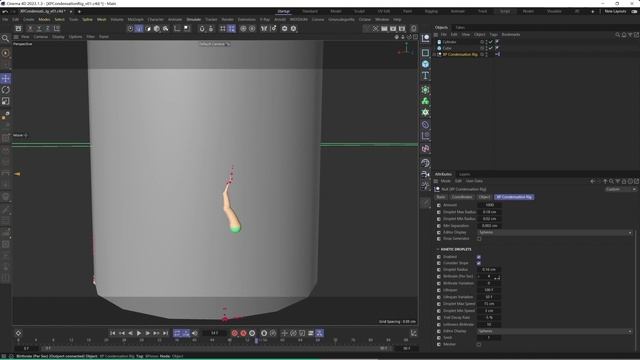Open the Custom mode dropdown in Attributes
Image resolution: width=640 pixels, height=360 pixels.
point(621,189)
